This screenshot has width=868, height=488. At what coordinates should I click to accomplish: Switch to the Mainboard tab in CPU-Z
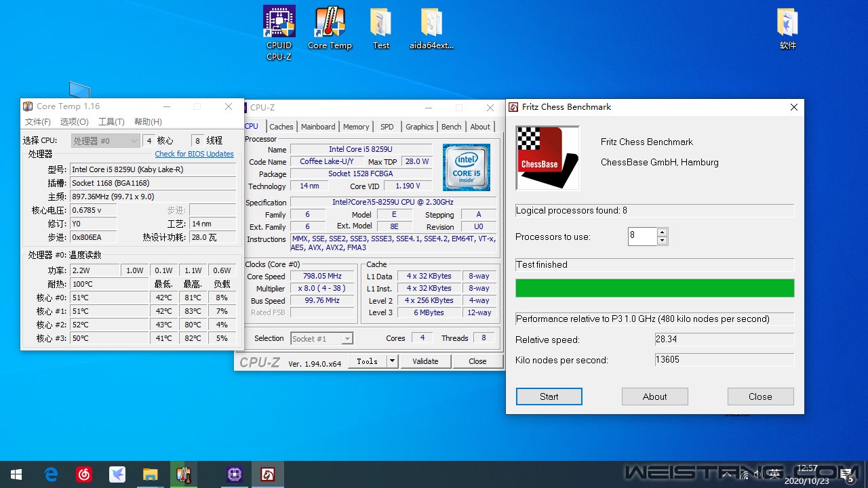click(x=318, y=127)
